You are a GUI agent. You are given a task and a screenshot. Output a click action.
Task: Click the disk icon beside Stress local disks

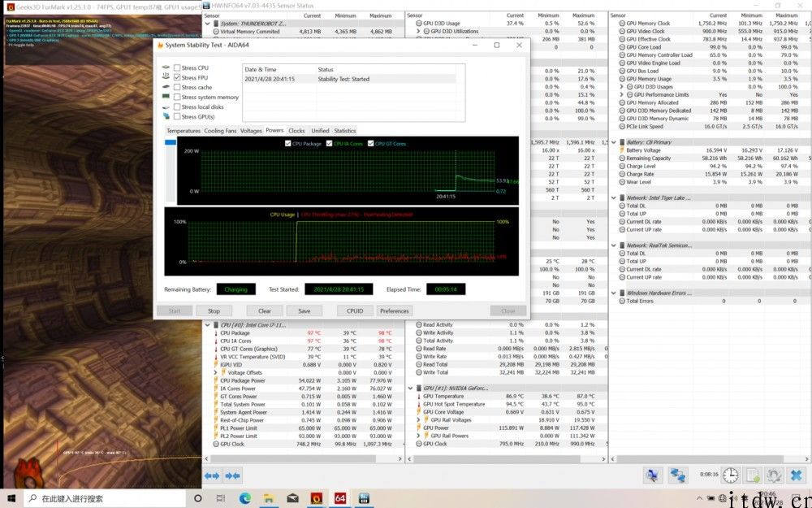tap(166, 106)
